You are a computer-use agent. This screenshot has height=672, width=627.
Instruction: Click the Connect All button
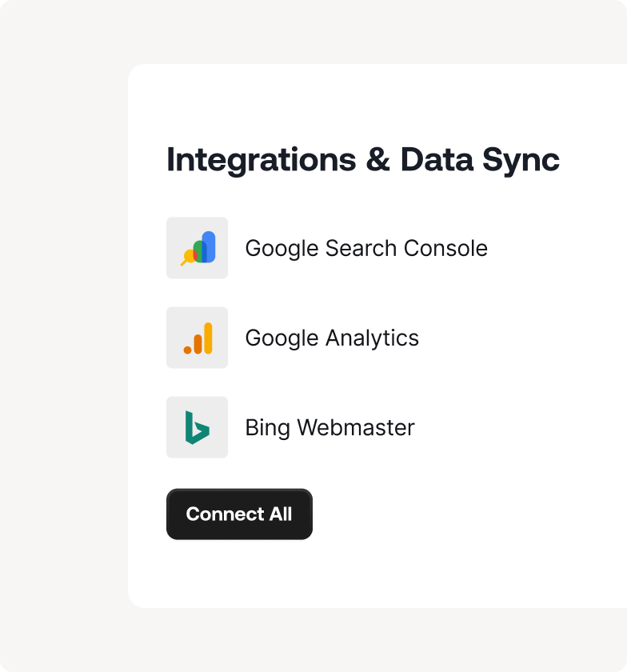(x=239, y=514)
